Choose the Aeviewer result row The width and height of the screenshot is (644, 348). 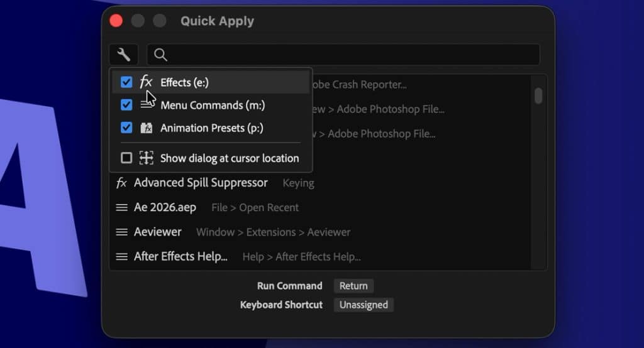[x=320, y=232]
